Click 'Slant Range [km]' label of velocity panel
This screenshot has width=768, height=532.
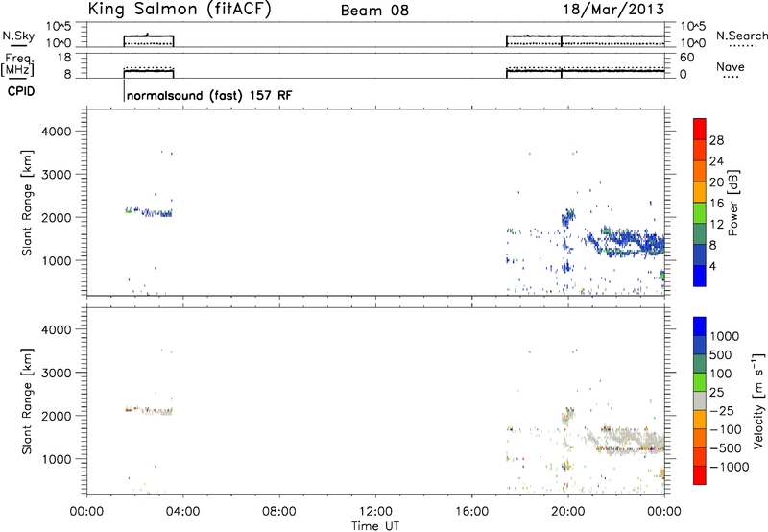pyautogui.click(x=27, y=401)
